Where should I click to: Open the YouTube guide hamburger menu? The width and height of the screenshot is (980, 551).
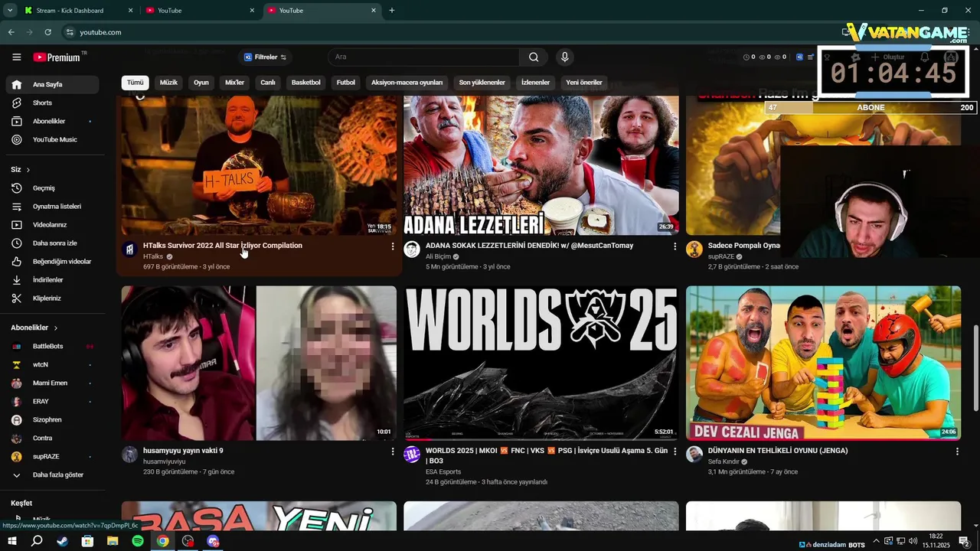click(16, 57)
